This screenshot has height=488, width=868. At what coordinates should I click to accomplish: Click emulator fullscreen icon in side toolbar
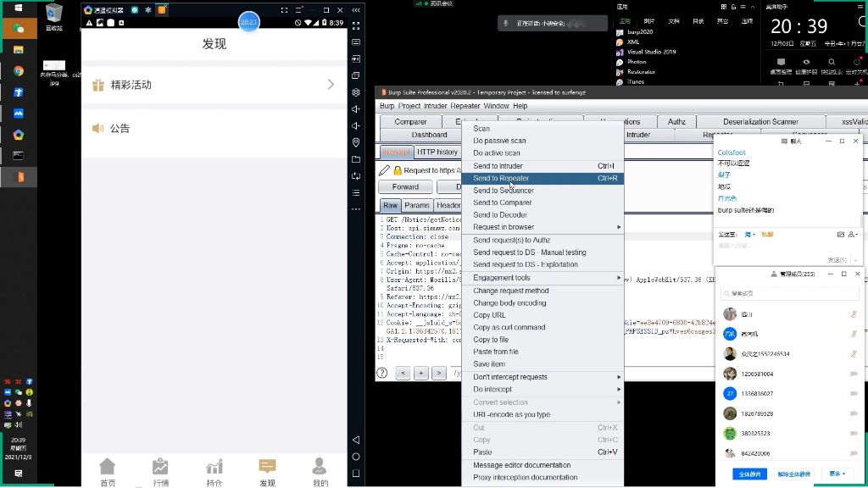point(356,25)
